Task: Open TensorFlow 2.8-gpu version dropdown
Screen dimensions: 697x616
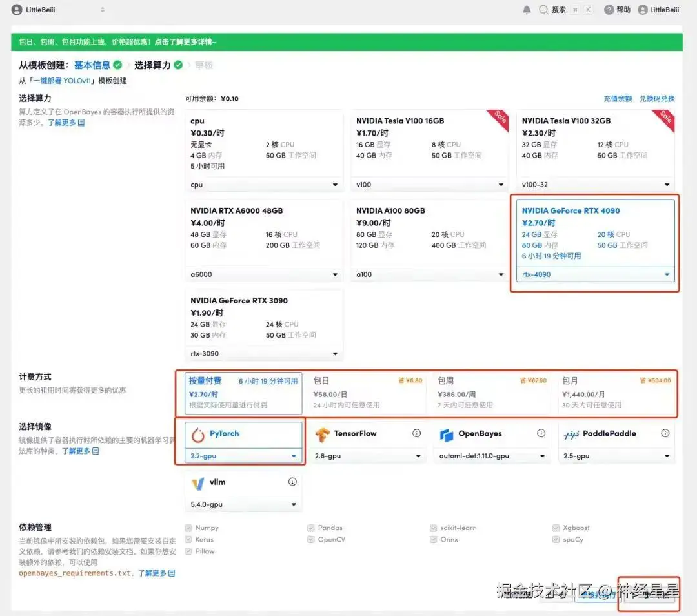Action: pos(368,456)
